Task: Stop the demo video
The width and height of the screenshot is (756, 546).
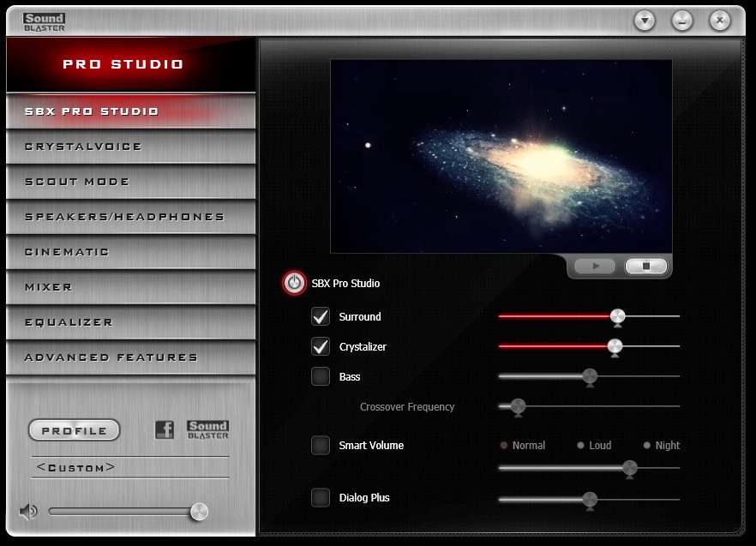Action: (x=646, y=267)
